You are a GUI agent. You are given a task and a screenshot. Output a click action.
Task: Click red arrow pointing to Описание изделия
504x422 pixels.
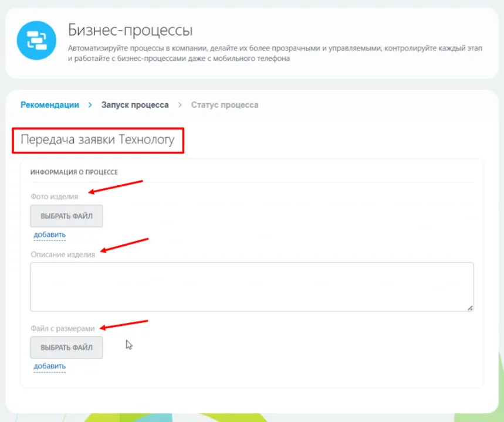point(124,245)
